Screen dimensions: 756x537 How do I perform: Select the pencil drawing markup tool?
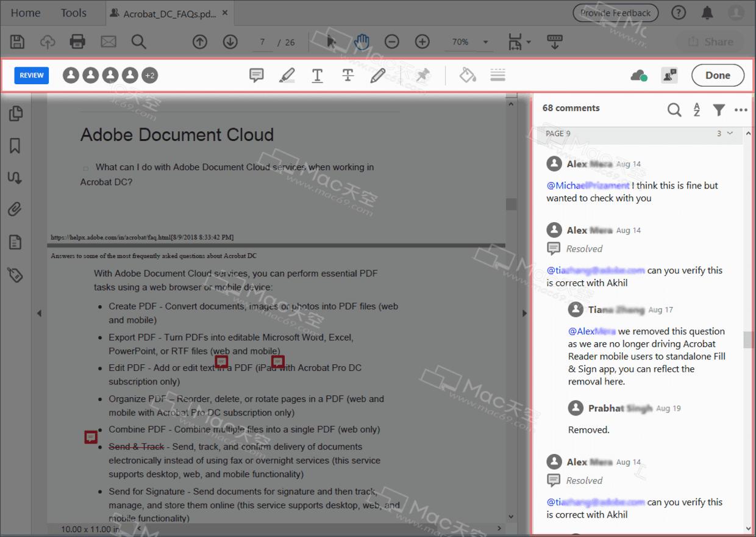coord(378,75)
